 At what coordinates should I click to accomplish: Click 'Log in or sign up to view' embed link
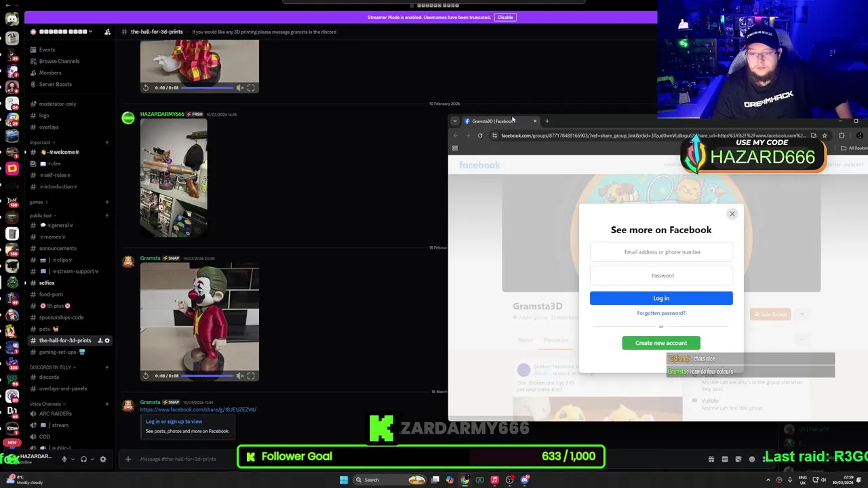tap(174, 422)
